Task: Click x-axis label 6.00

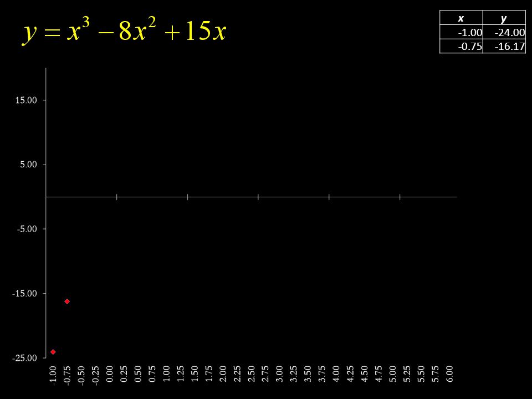Action: pos(449,374)
